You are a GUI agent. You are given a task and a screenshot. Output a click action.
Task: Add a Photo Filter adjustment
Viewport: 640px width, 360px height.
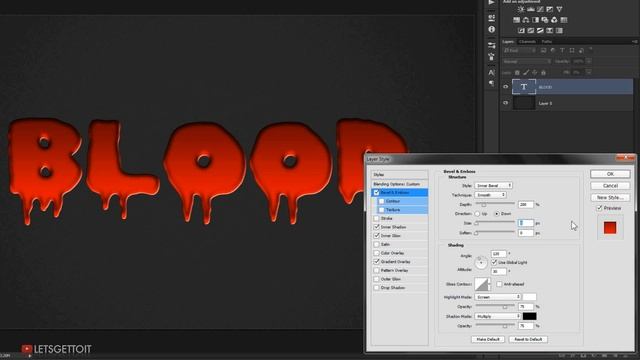[544, 20]
